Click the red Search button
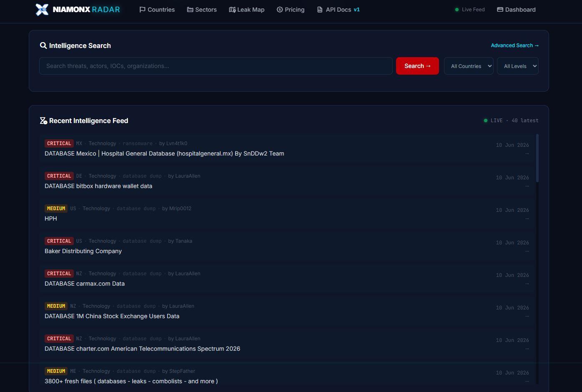This screenshot has width=582, height=392. point(417,66)
